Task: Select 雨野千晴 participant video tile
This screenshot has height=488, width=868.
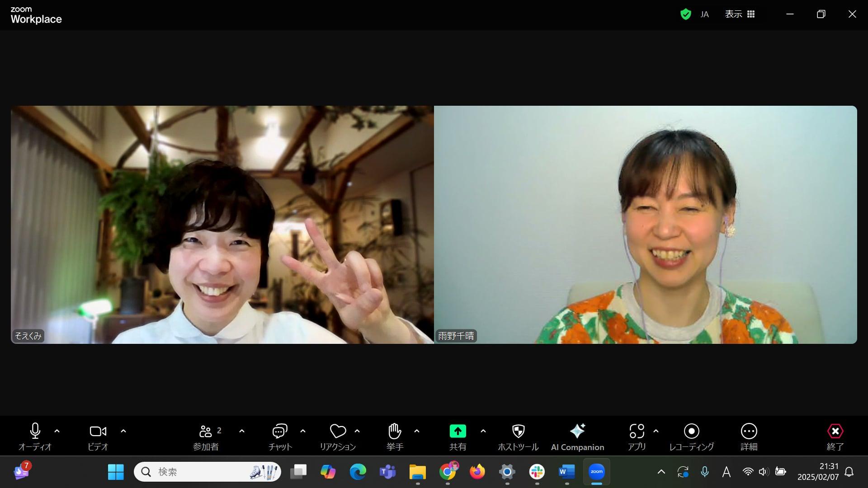Action: click(645, 225)
